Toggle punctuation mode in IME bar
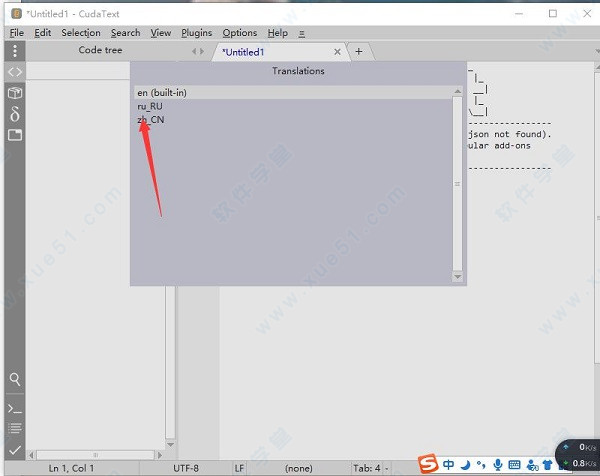 click(x=481, y=465)
